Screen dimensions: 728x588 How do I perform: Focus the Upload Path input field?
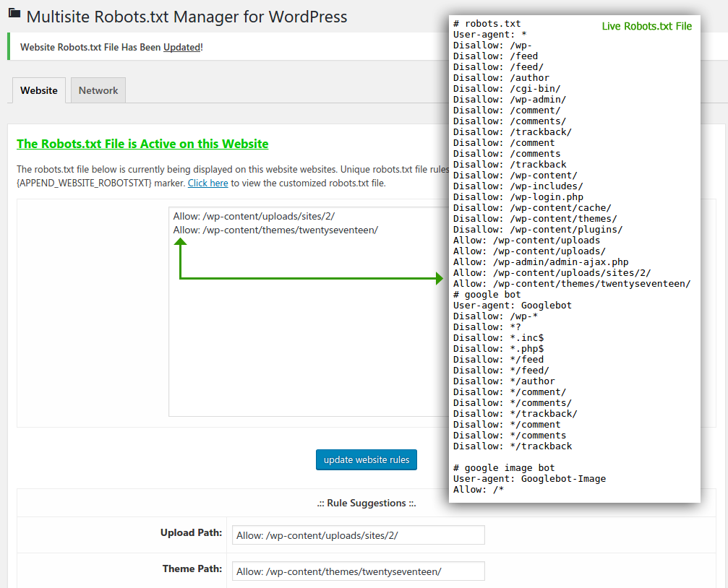pyautogui.click(x=359, y=535)
